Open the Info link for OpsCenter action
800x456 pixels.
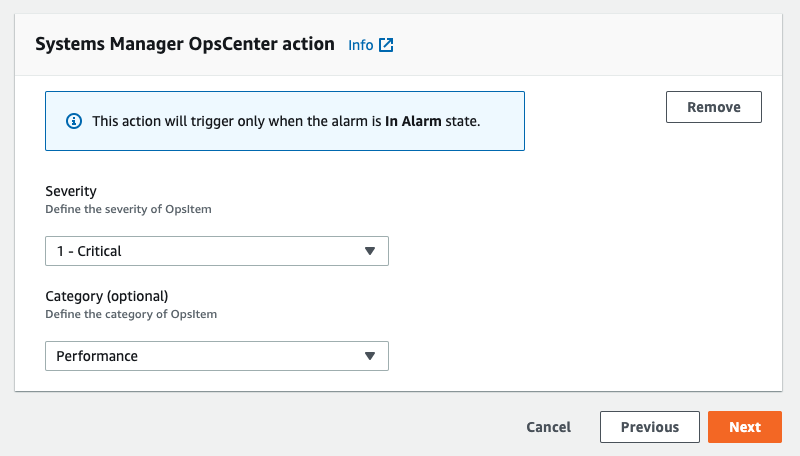(361, 45)
